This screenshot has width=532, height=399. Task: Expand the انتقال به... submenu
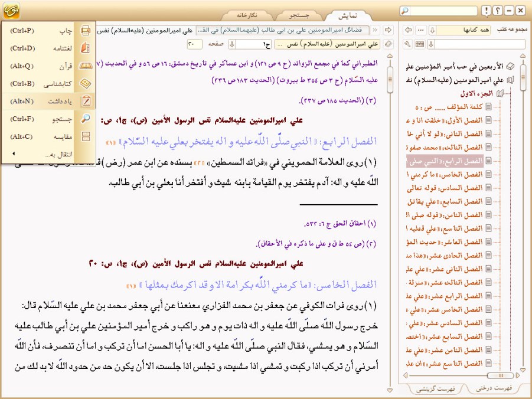[48, 154]
